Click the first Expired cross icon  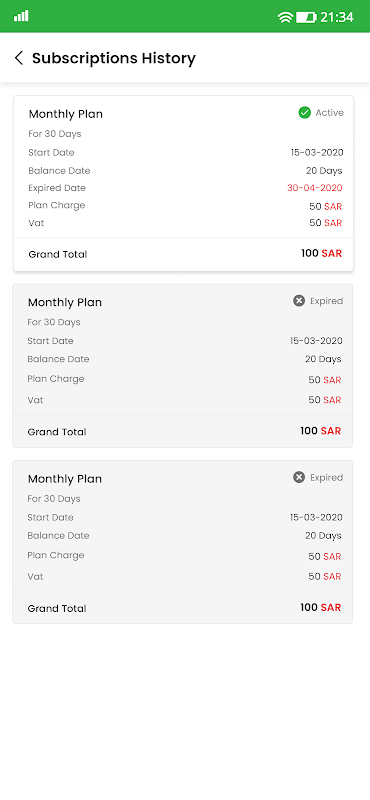click(x=299, y=301)
